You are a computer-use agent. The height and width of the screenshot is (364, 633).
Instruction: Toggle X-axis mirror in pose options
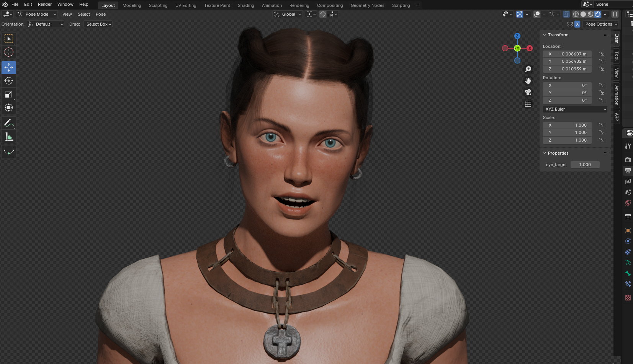[577, 24]
